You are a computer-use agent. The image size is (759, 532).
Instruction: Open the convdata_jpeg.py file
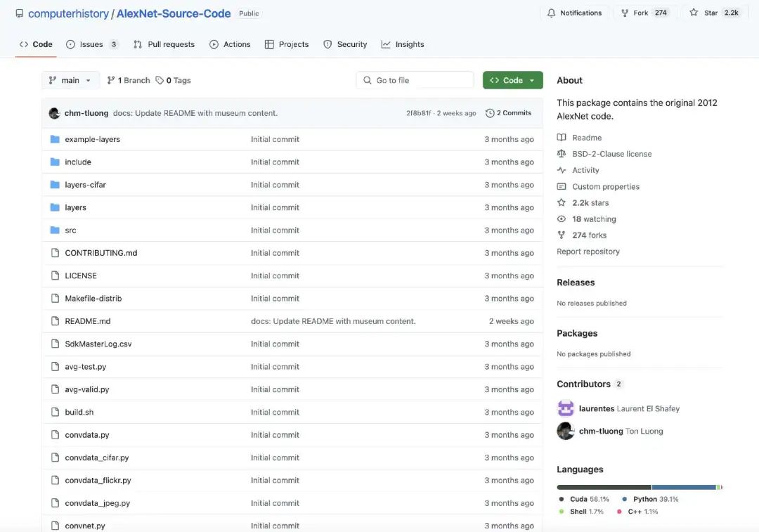(x=97, y=503)
